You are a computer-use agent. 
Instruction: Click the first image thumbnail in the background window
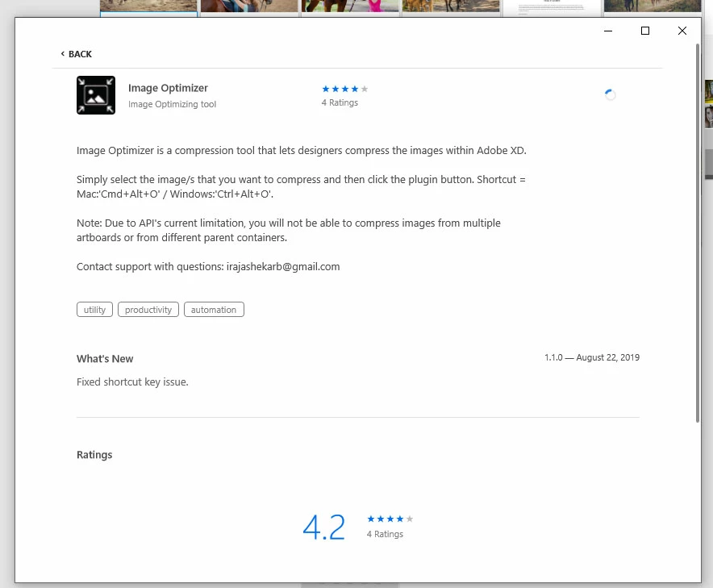(148, 6)
